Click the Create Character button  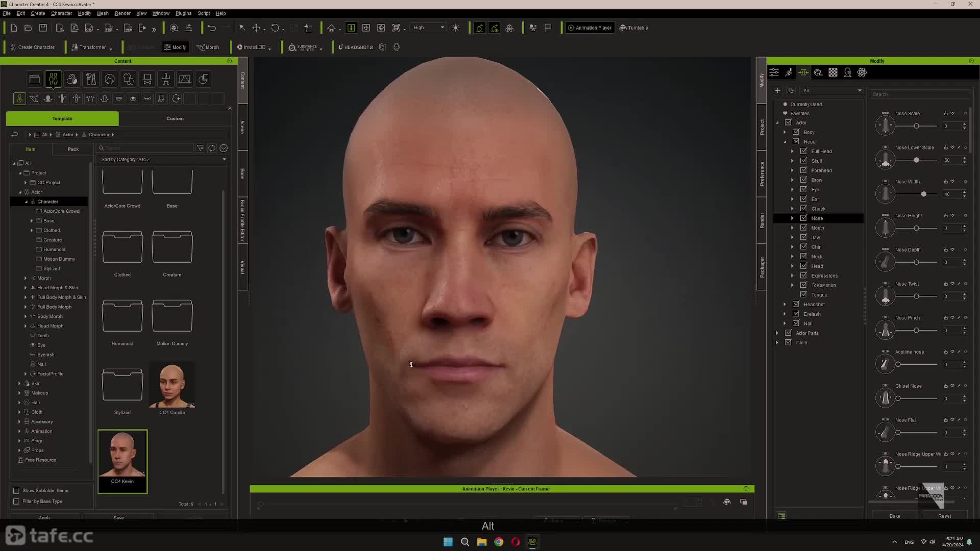[x=32, y=47]
